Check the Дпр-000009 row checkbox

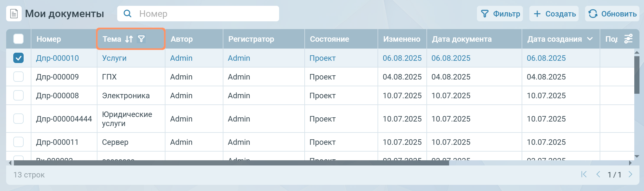[x=18, y=77]
